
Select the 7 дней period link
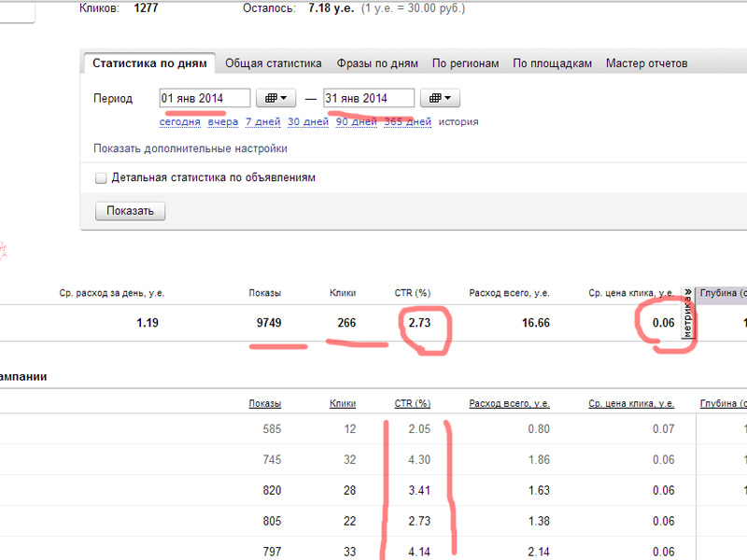[263, 122]
